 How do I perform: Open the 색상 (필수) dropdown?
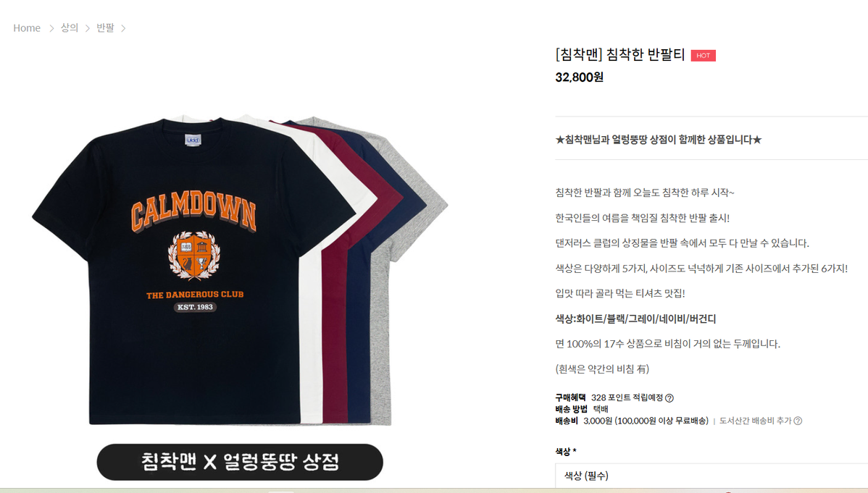[711, 476]
